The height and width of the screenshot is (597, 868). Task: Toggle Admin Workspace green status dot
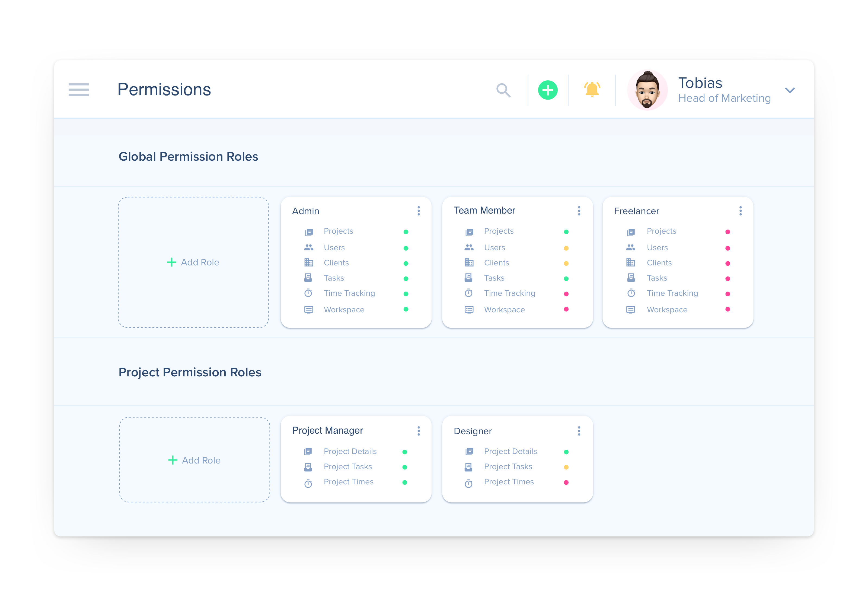coord(406,309)
